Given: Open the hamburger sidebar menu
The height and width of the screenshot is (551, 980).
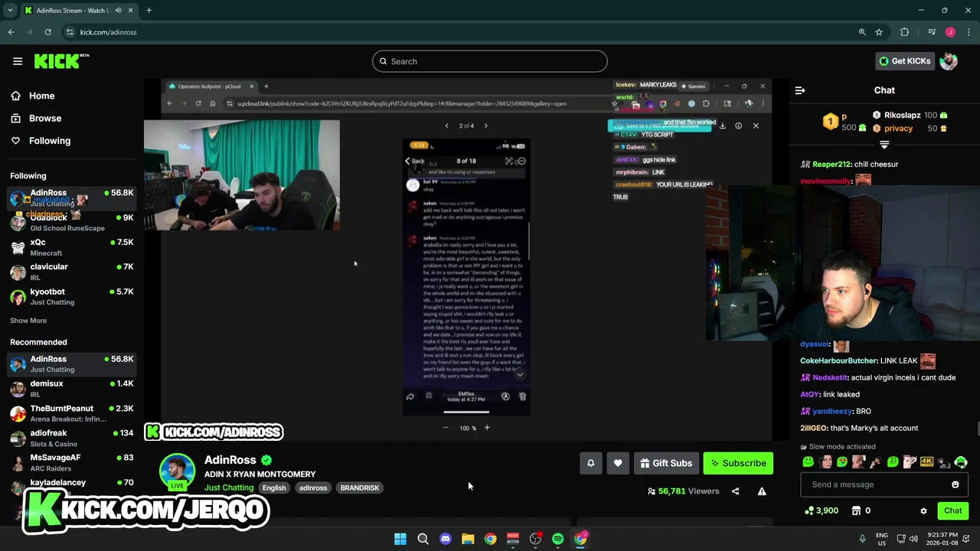Looking at the screenshot, I should pos(18,61).
